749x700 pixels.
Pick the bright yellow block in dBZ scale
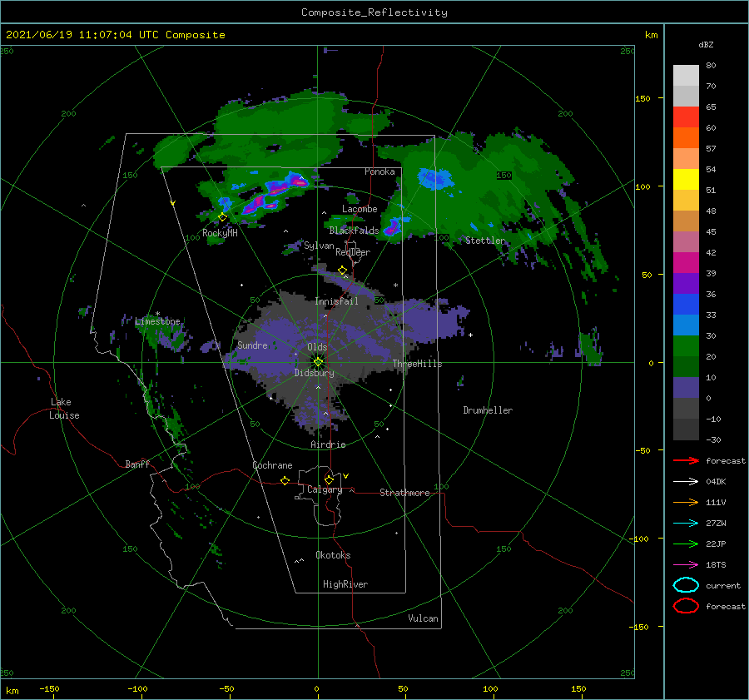686,180
